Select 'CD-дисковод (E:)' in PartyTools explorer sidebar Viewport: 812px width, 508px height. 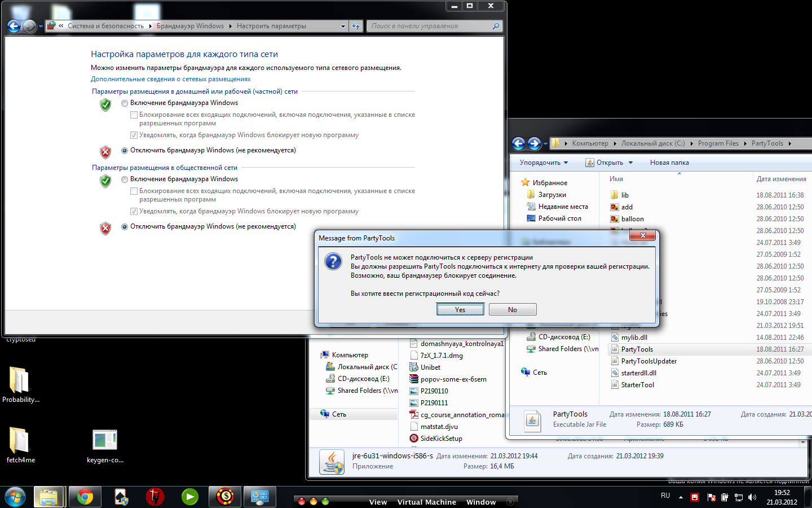(x=558, y=337)
